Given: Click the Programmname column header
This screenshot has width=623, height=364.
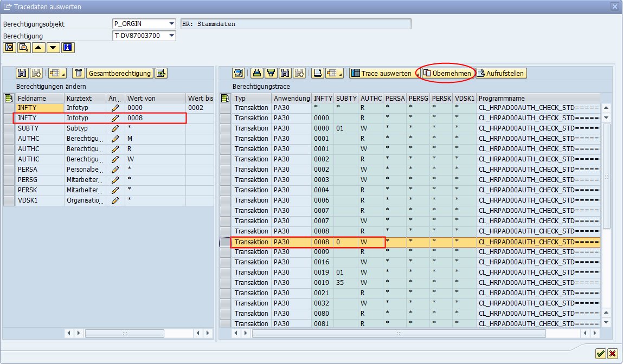Looking at the screenshot, I should point(538,98).
